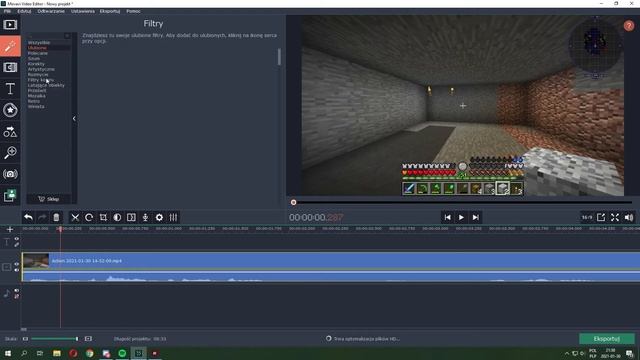
Task: Click the red help question mark icon
Action: (629, 26)
